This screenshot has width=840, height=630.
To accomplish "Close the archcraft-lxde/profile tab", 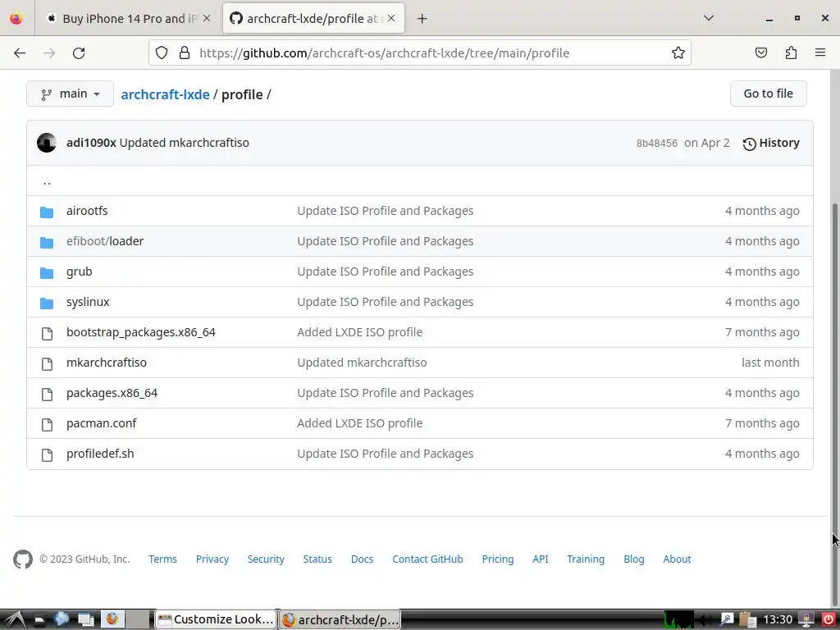I will coord(391,18).
